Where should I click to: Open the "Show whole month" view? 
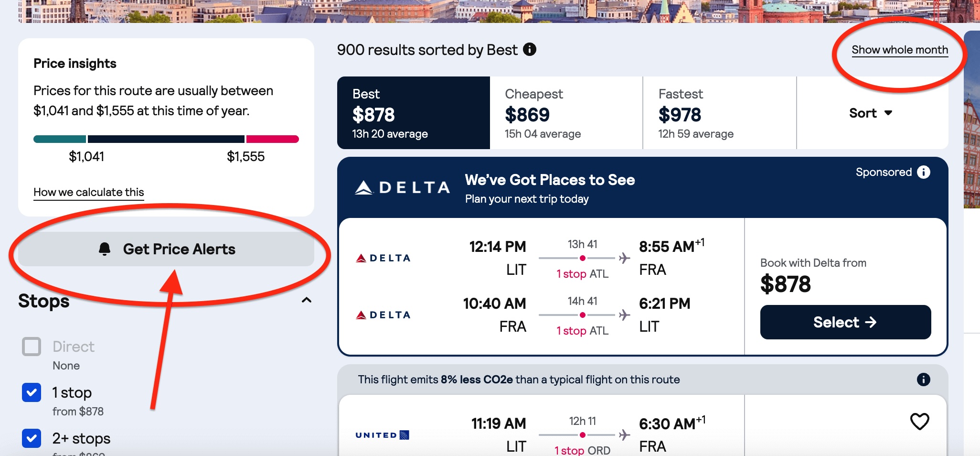point(901,49)
